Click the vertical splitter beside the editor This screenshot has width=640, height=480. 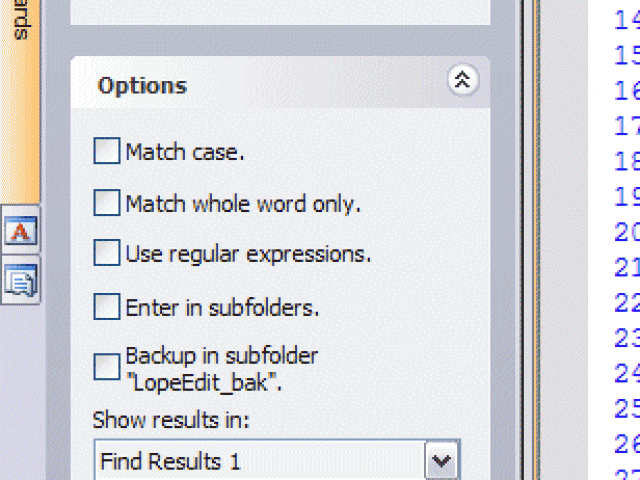coord(531,240)
